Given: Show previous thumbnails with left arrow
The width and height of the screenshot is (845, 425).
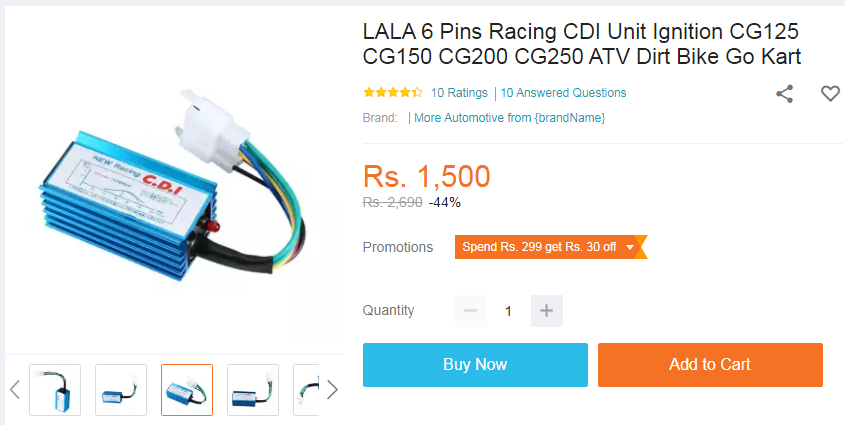Looking at the screenshot, I should (x=15, y=389).
